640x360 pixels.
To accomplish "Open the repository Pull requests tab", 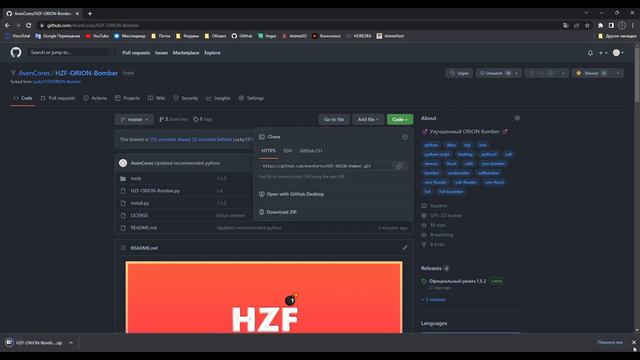I will (x=58, y=98).
